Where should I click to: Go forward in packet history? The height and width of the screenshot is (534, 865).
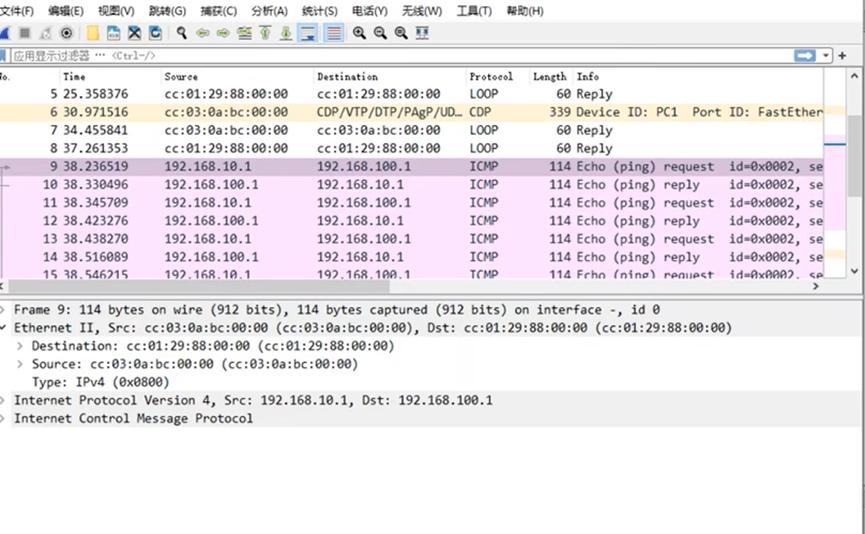point(223,33)
